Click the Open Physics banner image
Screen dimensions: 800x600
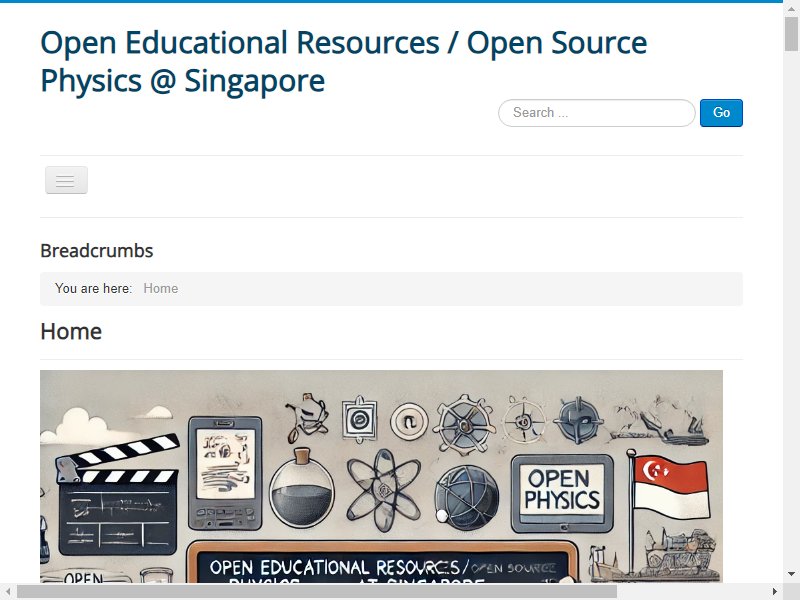(x=381, y=476)
